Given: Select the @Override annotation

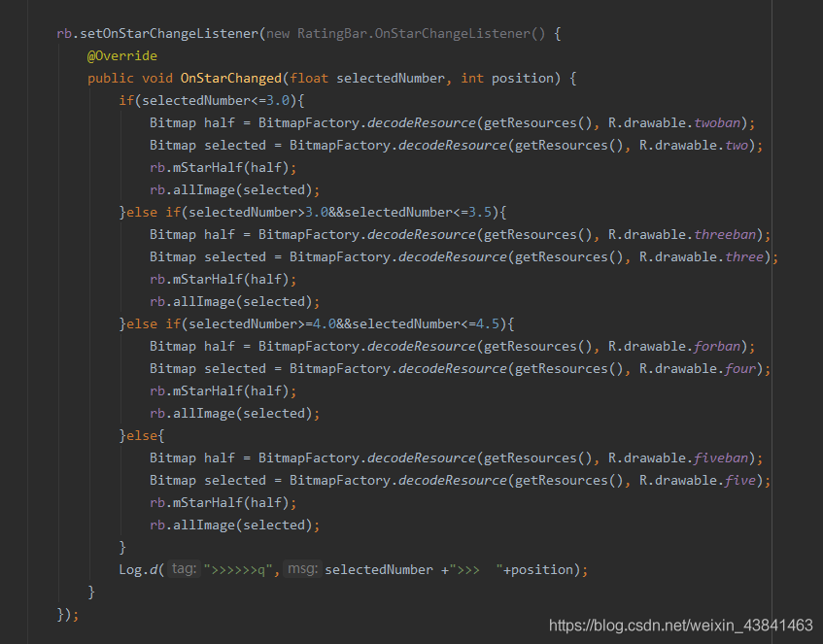Looking at the screenshot, I should tap(121, 55).
